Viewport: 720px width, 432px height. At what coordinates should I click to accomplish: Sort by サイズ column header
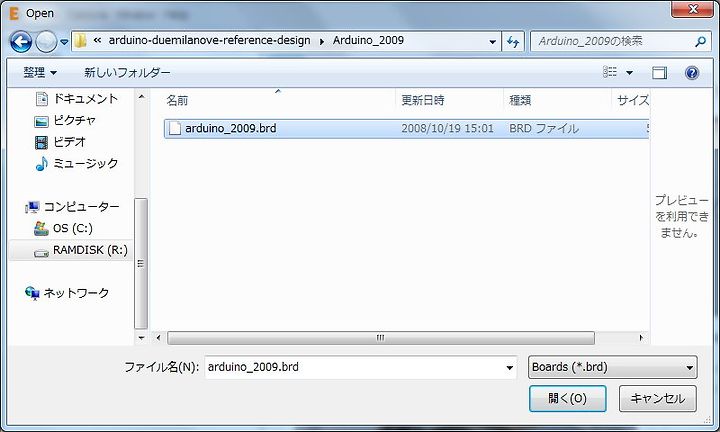(x=632, y=100)
